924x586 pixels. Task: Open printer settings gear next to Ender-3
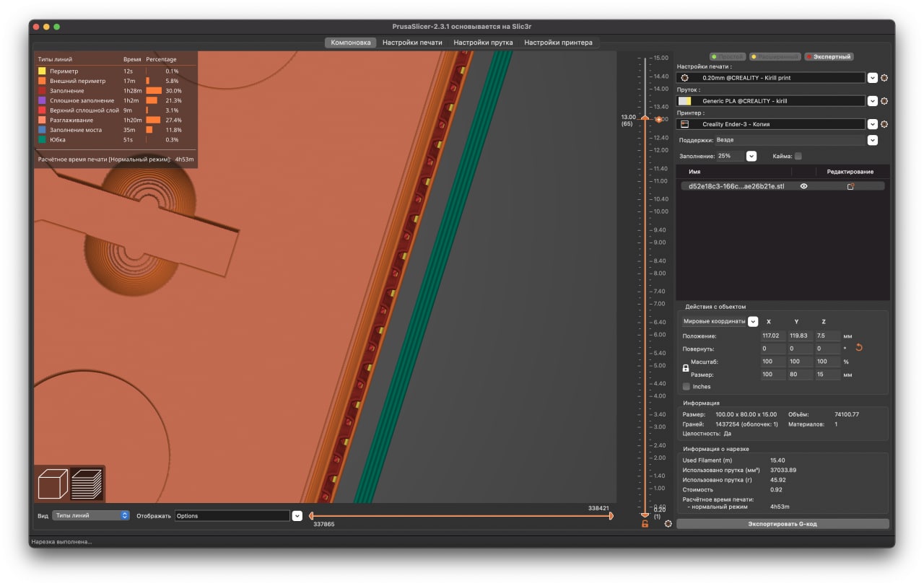click(884, 124)
